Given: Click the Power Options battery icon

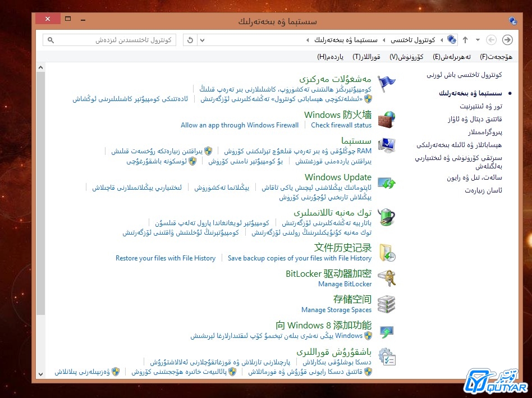Looking at the screenshot, I should pos(387,217).
